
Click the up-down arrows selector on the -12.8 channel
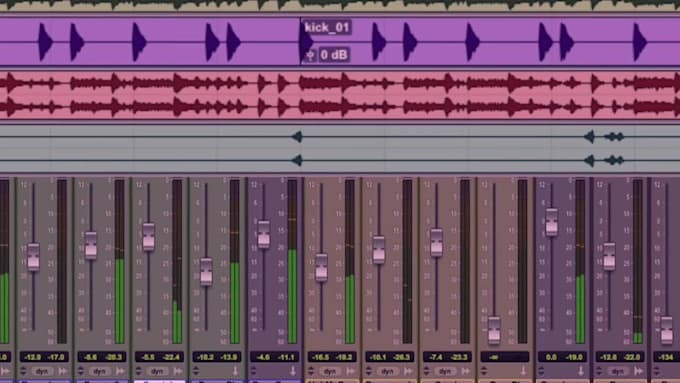[x=599, y=371]
